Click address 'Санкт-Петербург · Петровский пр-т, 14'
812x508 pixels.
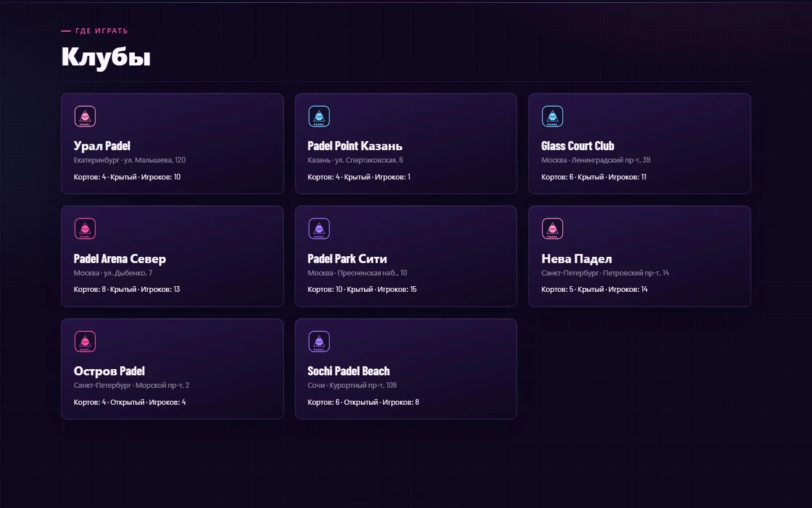pos(605,273)
